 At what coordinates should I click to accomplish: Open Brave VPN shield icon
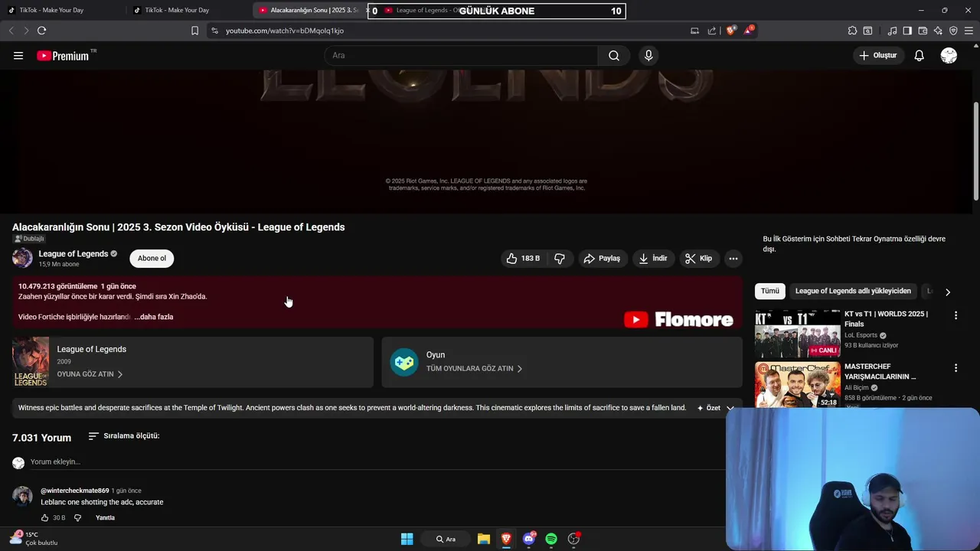pyautogui.click(x=953, y=31)
